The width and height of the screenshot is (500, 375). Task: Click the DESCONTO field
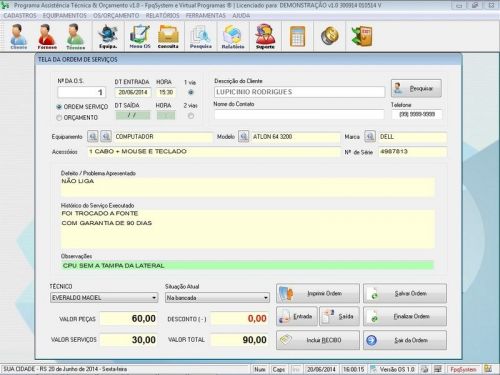[240, 319]
